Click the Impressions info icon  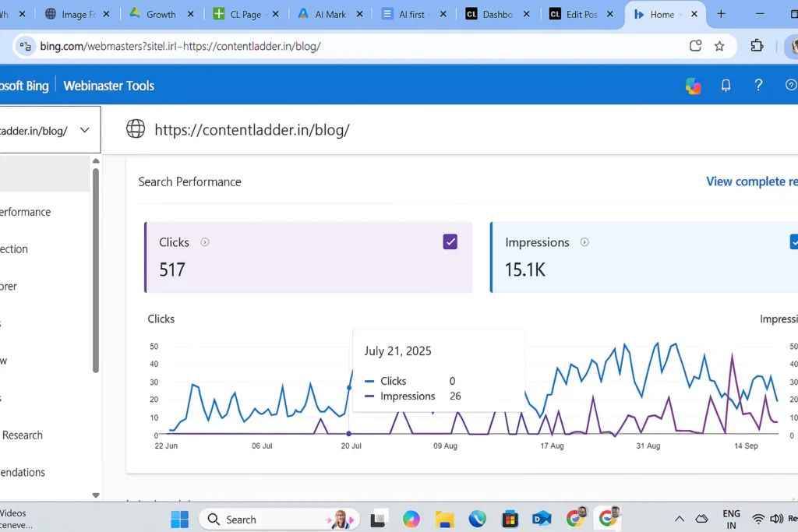click(x=584, y=242)
